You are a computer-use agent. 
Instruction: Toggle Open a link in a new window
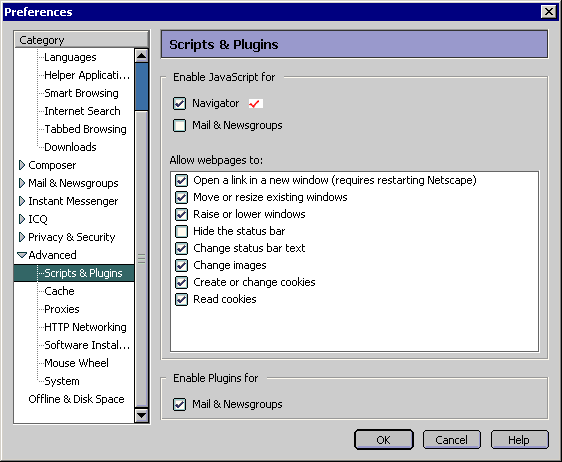[181, 180]
